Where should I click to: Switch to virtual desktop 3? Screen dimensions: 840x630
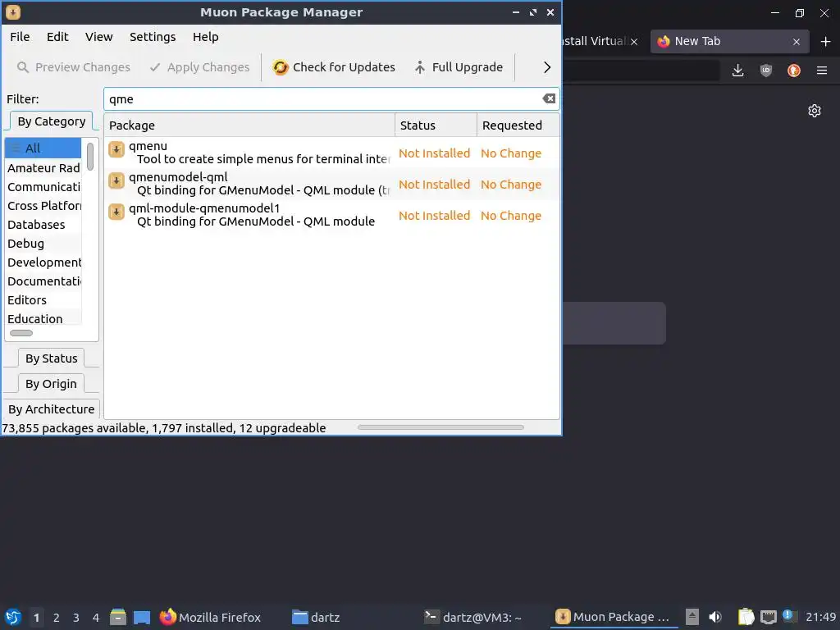tap(76, 618)
